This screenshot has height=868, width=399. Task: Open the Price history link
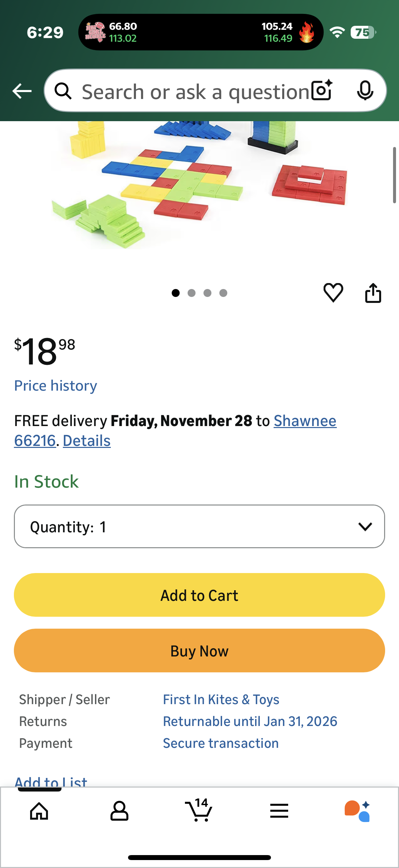click(x=56, y=385)
